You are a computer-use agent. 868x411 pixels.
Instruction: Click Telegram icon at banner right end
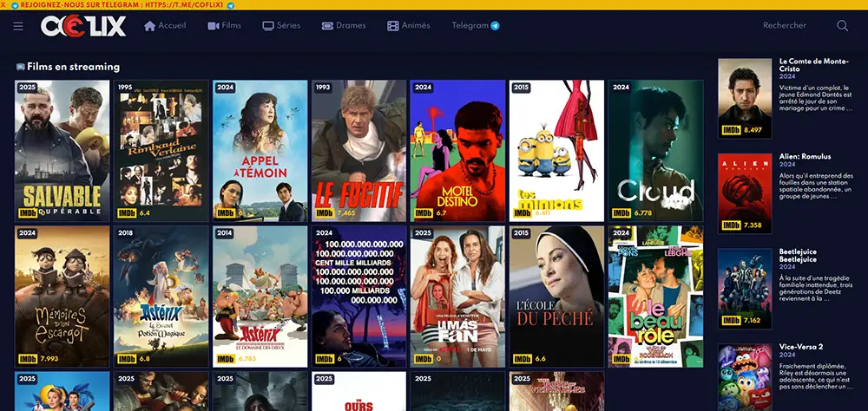pos(230,5)
